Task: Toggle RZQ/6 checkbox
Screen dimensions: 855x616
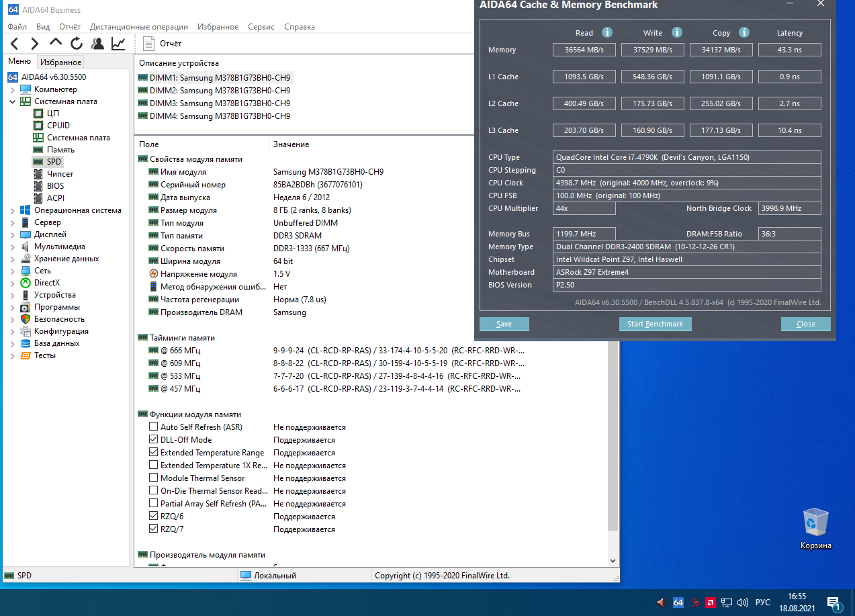Action: (154, 517)
